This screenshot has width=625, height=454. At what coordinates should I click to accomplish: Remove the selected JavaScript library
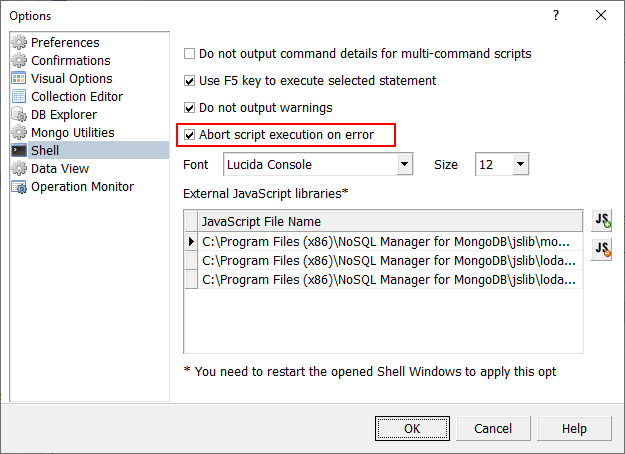click(602, 250)
